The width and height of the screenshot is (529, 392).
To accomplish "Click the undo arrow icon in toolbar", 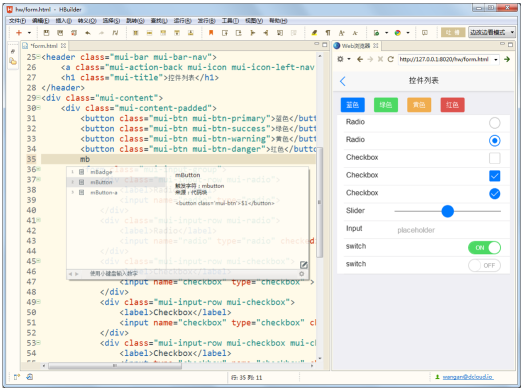I will pyautogui.click(x=88, y=33).
